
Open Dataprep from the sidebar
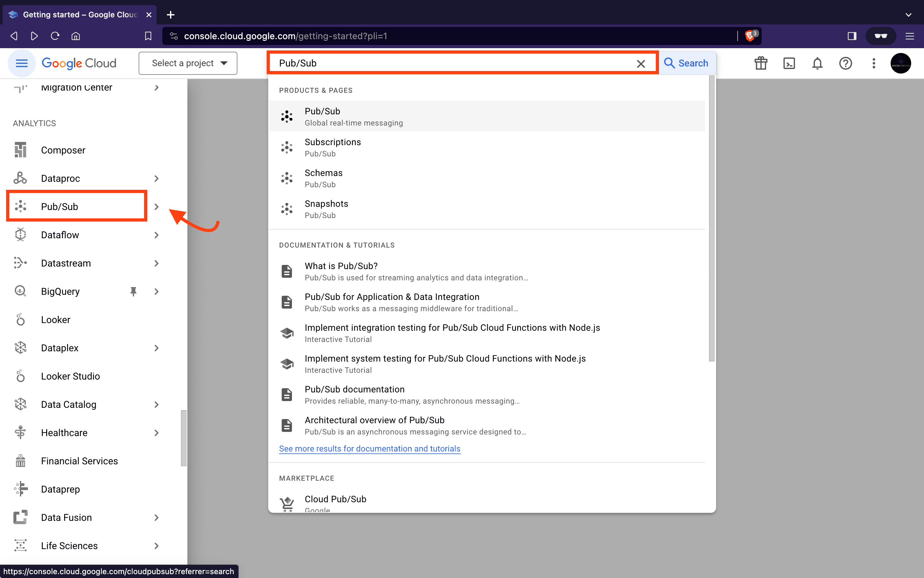pyautogui.click(x=60, y=489)
